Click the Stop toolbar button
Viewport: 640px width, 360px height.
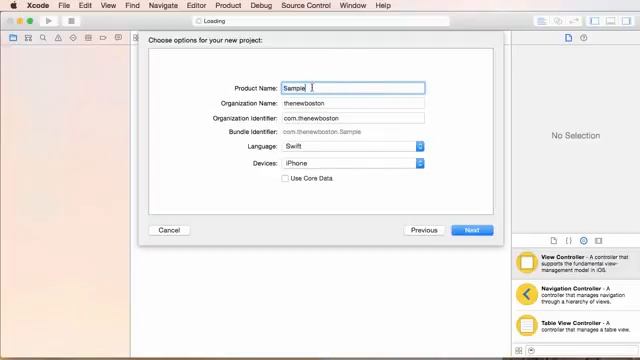point(71,21)
